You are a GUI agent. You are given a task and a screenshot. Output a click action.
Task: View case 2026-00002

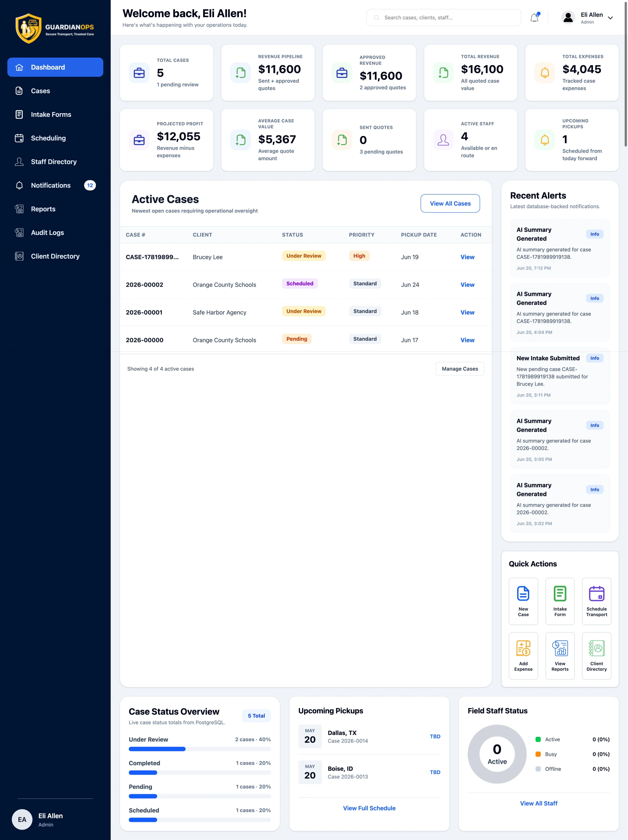(x=467, y=285)
